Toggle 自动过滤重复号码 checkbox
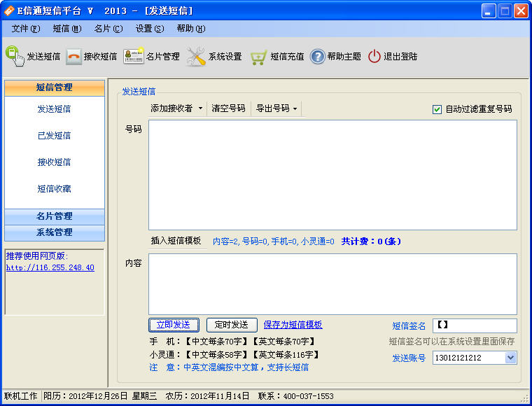532x406 pixels. (437, 109)
